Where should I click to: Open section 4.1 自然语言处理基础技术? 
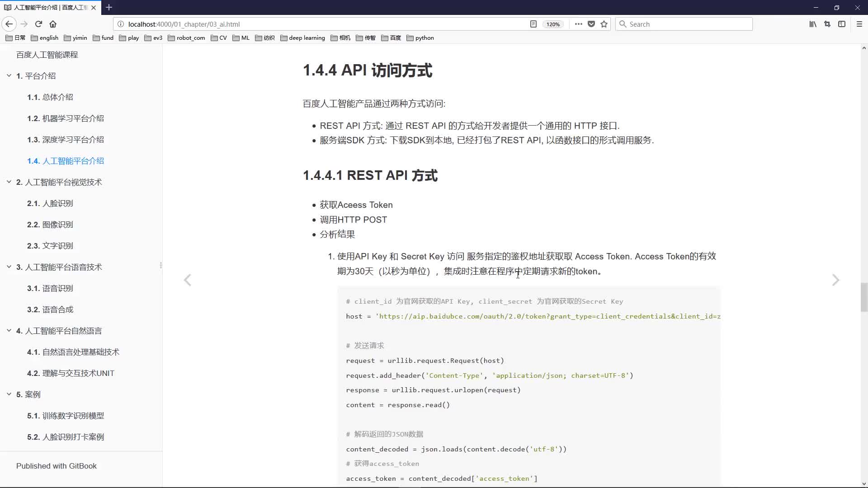point(73,352)
